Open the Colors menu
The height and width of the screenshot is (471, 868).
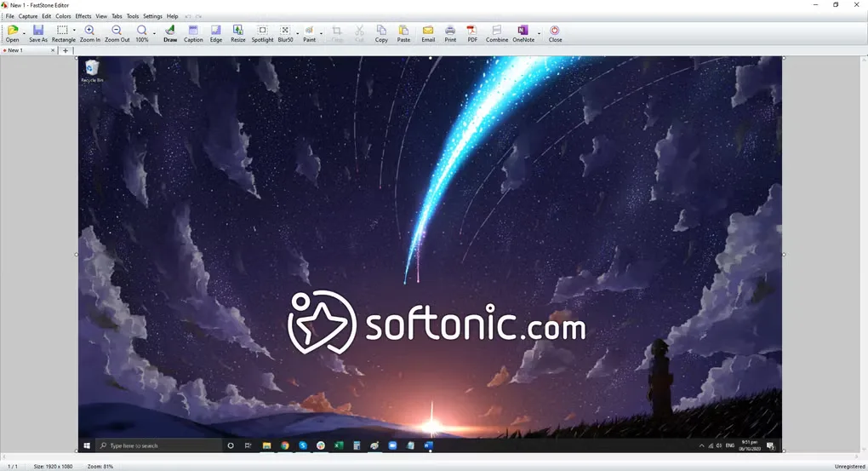63,17
